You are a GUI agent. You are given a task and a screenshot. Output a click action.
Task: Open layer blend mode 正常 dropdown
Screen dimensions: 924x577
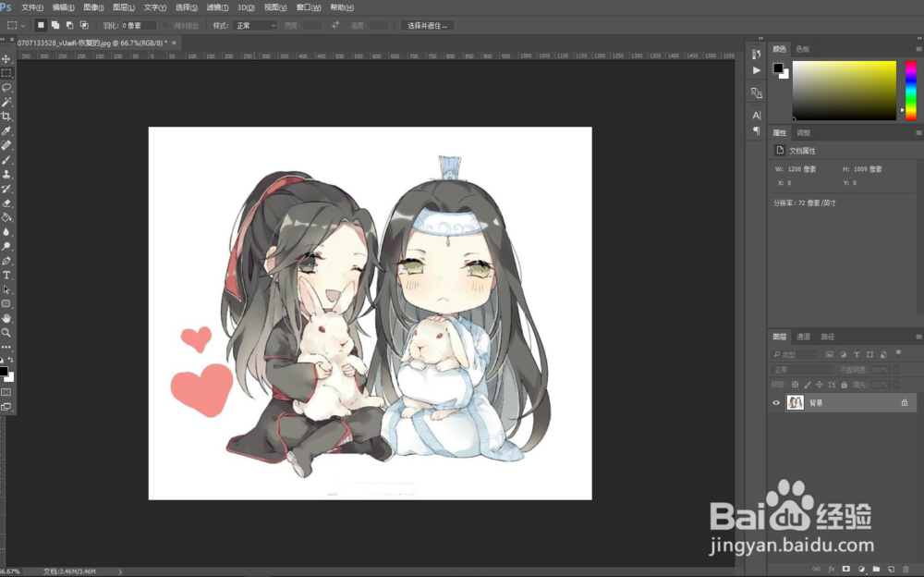pyautogui.click(x=802, y=370)
